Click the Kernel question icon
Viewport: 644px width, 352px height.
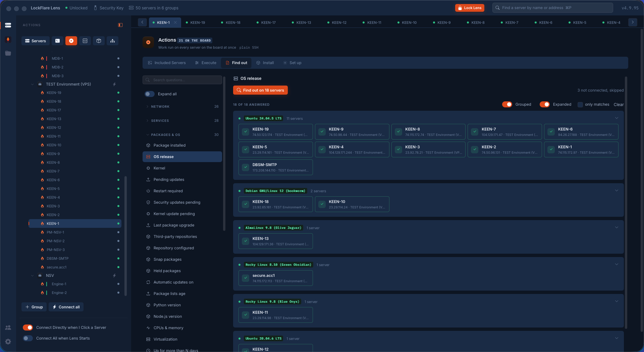(x=148, y=168)
